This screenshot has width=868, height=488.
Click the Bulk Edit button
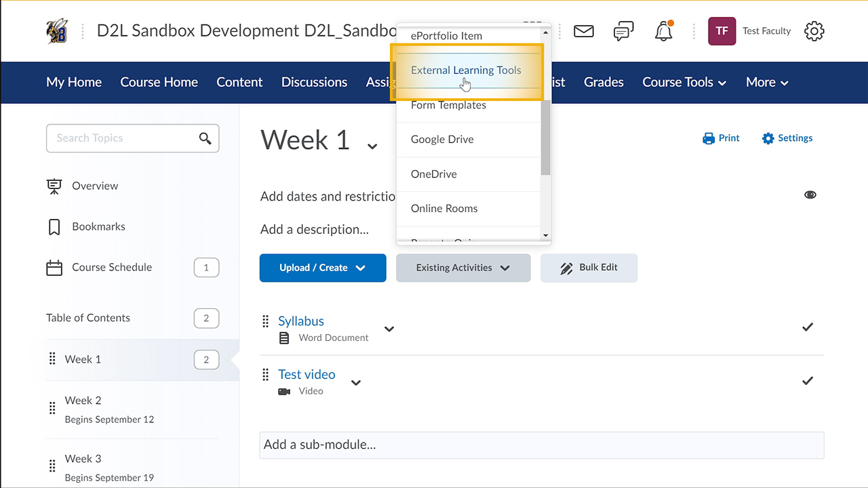[x=589, y=268]
